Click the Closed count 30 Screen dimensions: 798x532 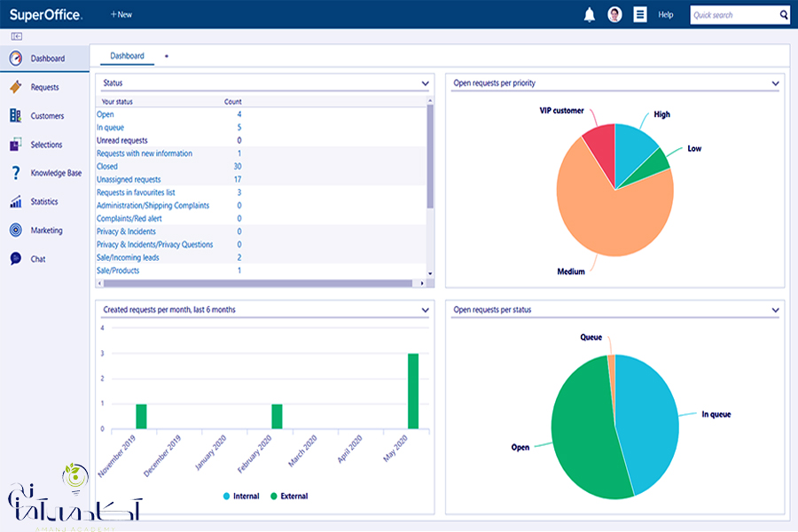coord(238,167)
